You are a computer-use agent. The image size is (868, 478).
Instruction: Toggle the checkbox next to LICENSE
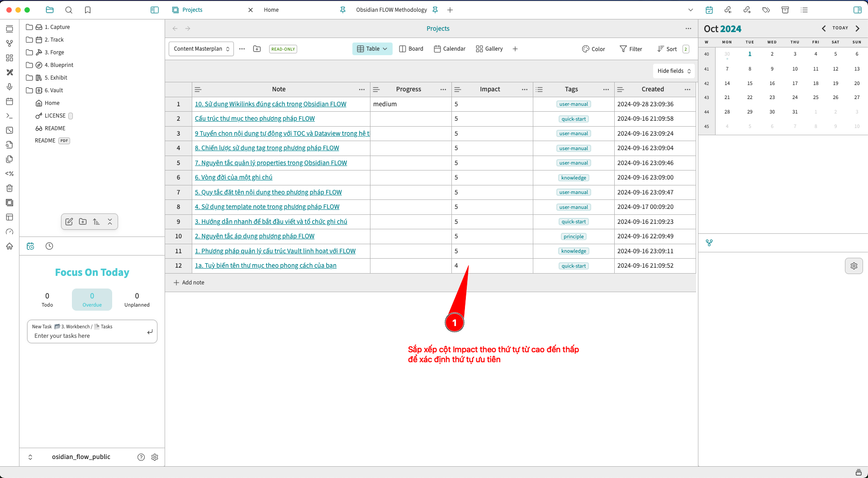pyautogui.click(x=71, y=116)
